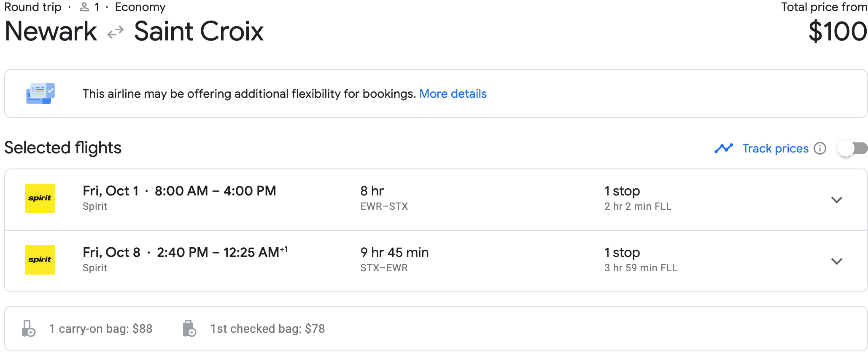This screenshot has height=353, width=868.
Task: Select the 8:00 AM – 4:00 PM flight row
Action: pos(436,200)
